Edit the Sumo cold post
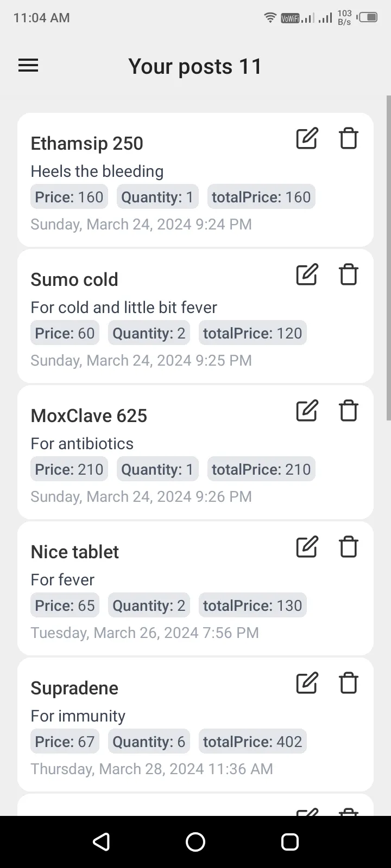Viewport: 391px width, 868px height. click(307, 275)
